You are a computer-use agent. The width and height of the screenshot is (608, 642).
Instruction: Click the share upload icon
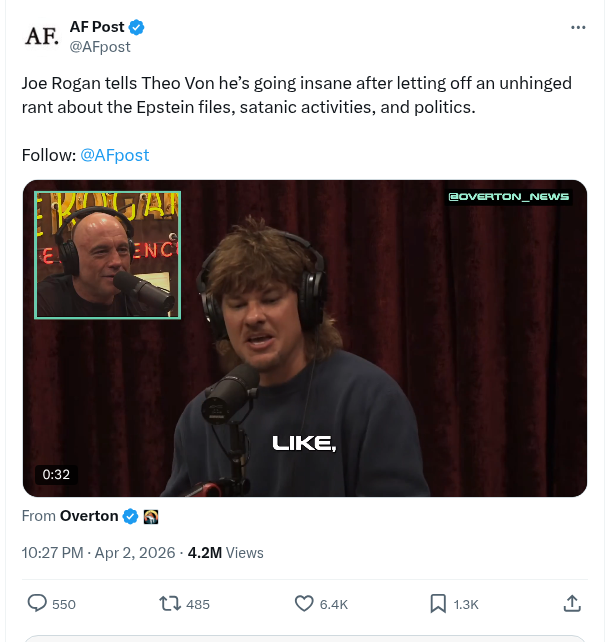coord(572,603)
